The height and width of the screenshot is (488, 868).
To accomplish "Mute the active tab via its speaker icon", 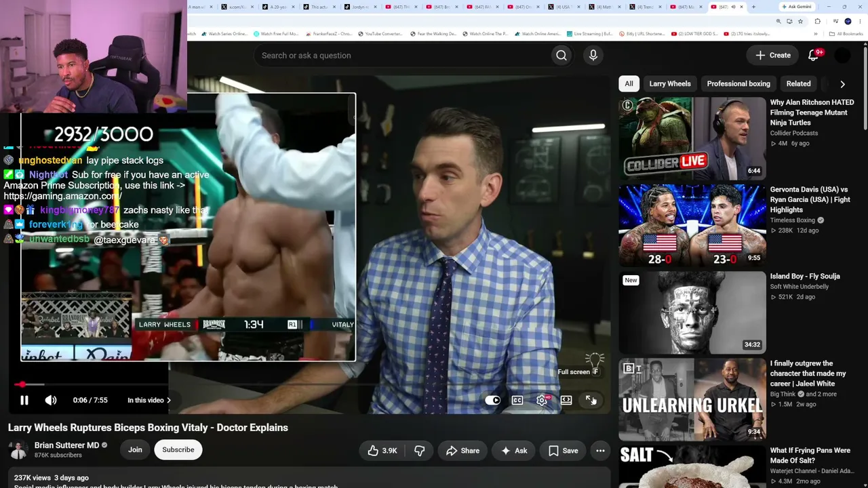I will click(x=733, y=7).
